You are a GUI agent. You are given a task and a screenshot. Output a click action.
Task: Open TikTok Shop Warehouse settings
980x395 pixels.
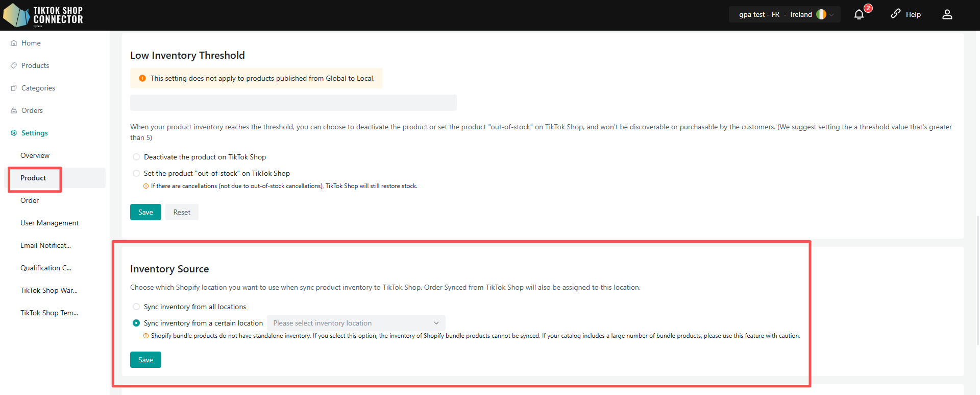point(49,291)
